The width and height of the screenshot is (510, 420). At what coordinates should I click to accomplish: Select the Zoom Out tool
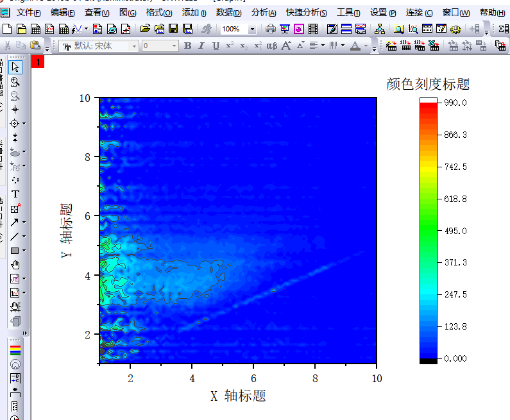click(15, 96)
